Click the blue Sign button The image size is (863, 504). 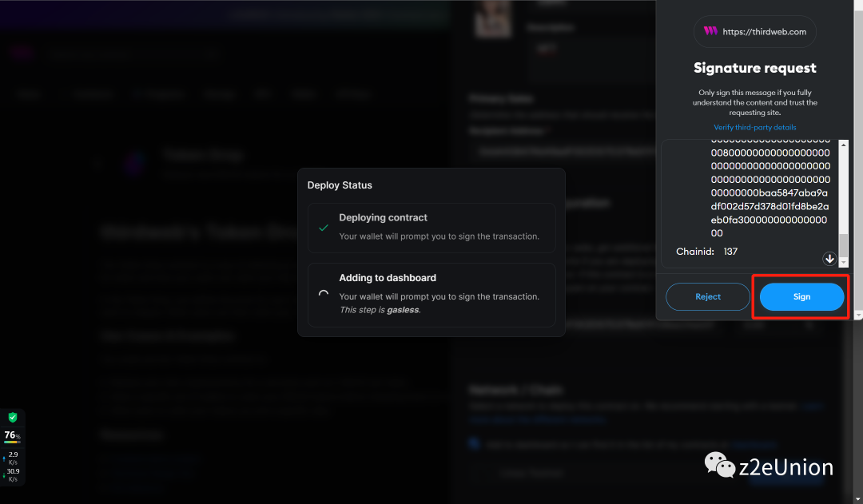click(x=801, y=296)
